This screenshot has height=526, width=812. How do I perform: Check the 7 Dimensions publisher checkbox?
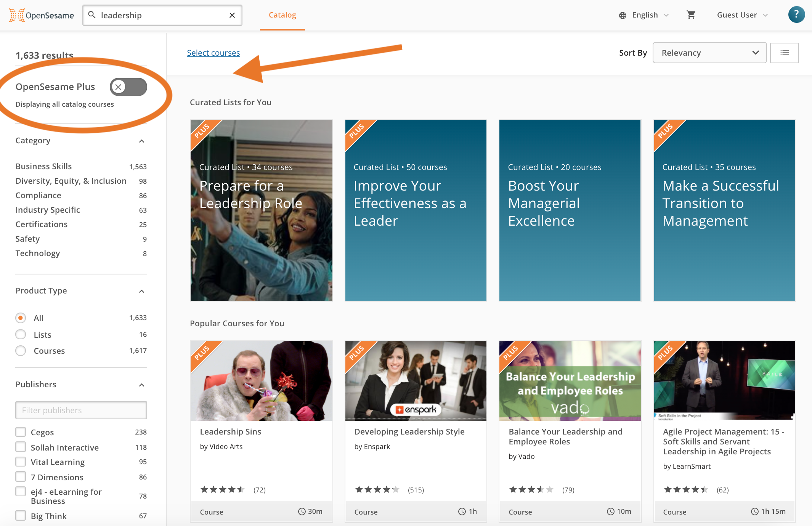[x=21, y=476]
